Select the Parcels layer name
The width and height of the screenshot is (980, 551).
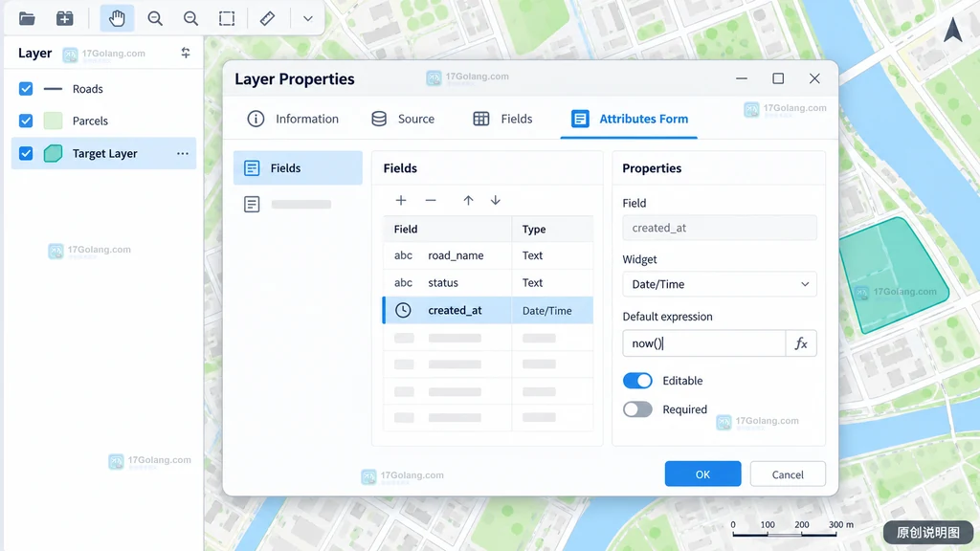(90, 121)
